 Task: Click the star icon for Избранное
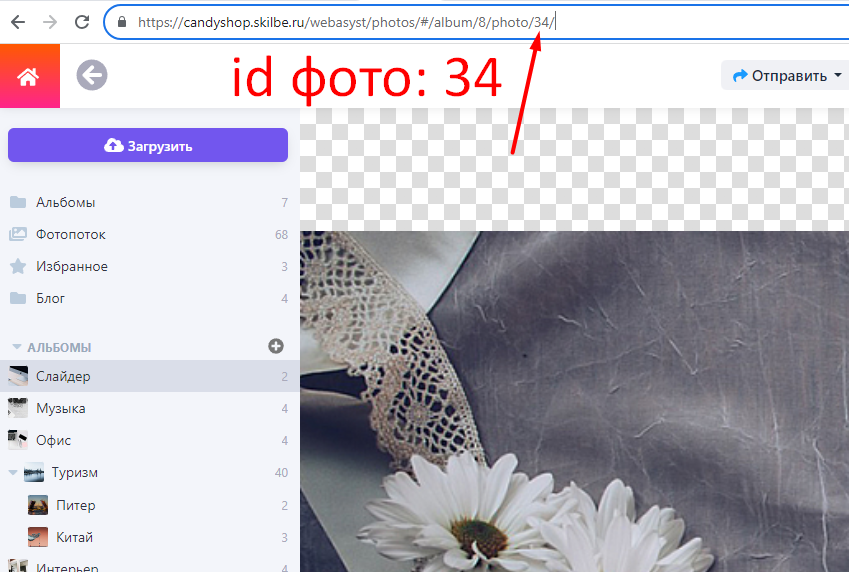click(18, 266)
